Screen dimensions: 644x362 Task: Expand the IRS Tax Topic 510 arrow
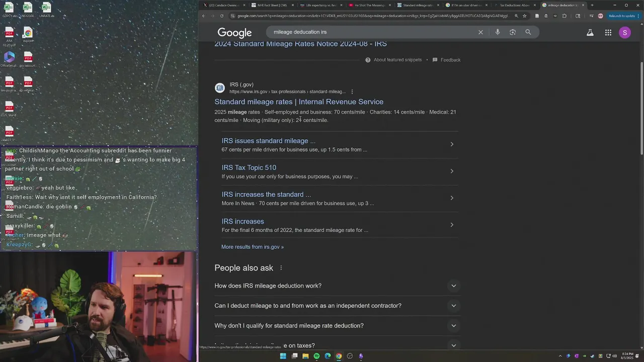coord(452,171)
